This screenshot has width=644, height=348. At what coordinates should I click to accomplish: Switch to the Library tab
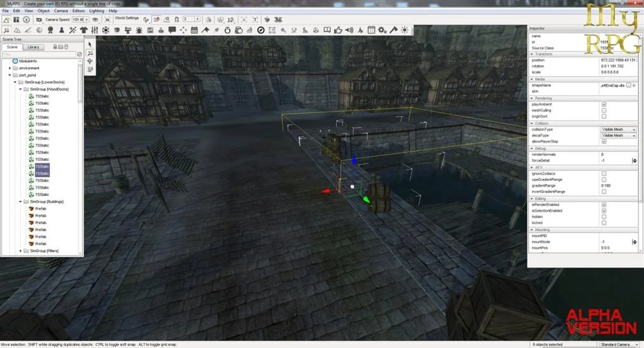click(35, 47)
